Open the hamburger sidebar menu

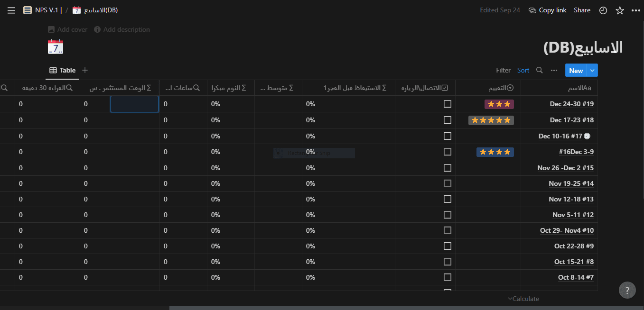[x=11, y=10]
